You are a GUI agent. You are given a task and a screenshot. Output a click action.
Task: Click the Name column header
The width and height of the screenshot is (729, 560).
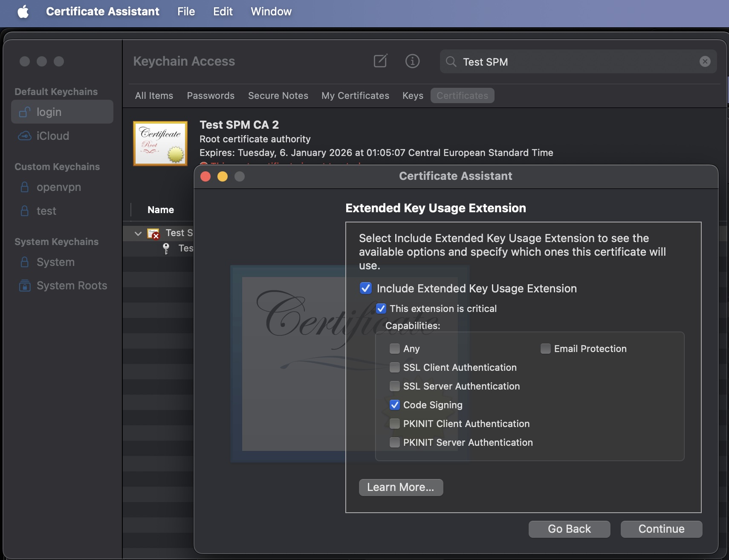pos(161,210)
